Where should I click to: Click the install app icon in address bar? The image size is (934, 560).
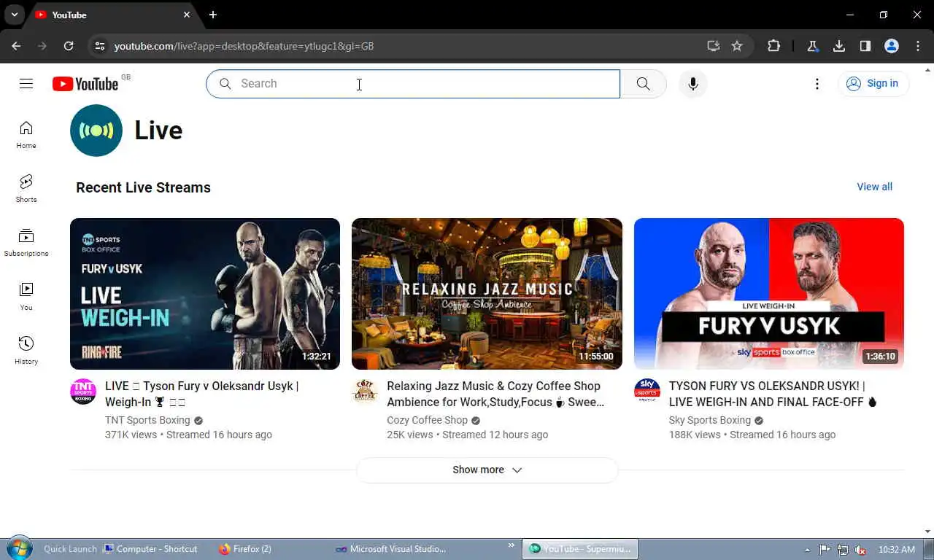click(714, 46)
